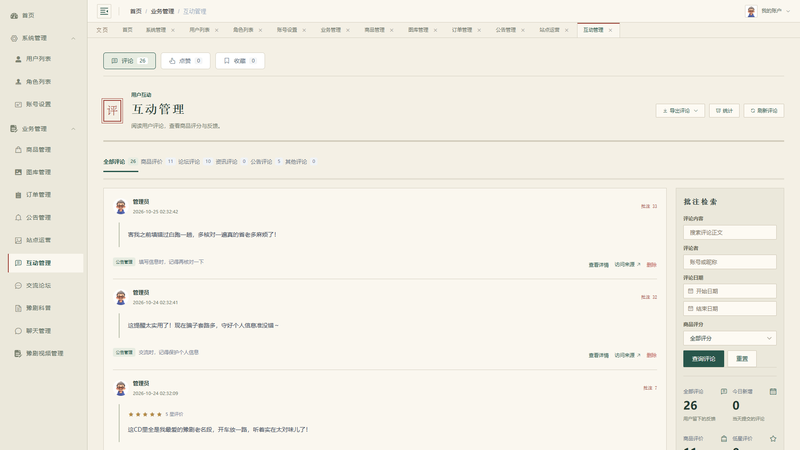The image size is (800, 450).
Task: Click the user avatar in top bar
Action: (751, 11)
